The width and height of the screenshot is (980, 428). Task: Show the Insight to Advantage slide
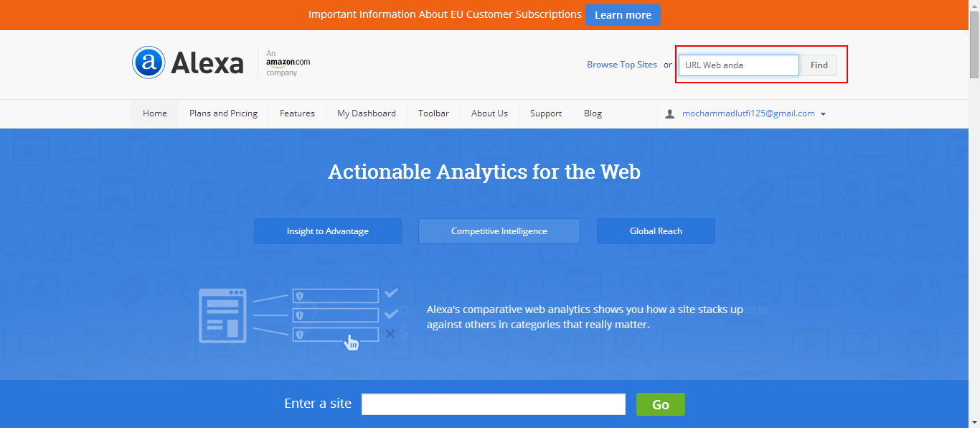click(x=328, y=231)
